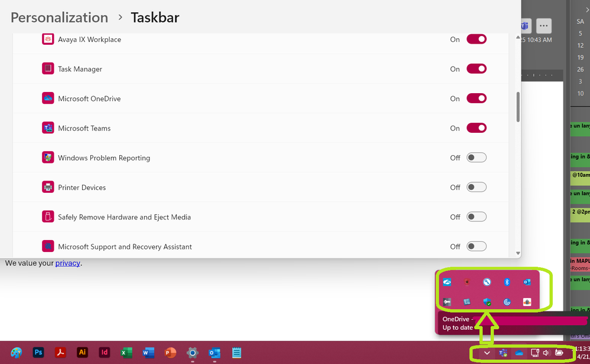
Task: Turn off the Avaya IX Workplace toggle
Action: (x=477, y=39)
